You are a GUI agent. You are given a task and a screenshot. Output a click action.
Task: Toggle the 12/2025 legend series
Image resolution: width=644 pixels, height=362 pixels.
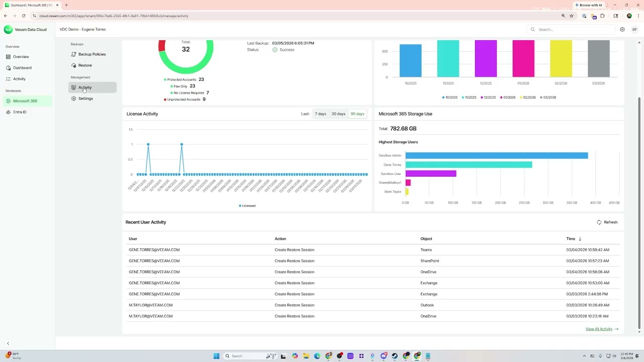pyautogui.click(x=489, y=98)
